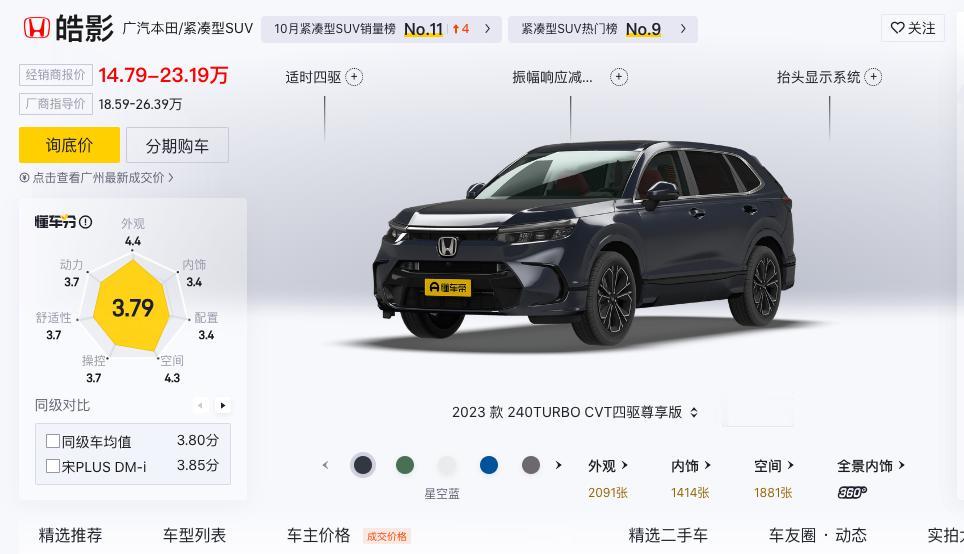
Task: Click the heart icon to follow
Action: point(898,28)
